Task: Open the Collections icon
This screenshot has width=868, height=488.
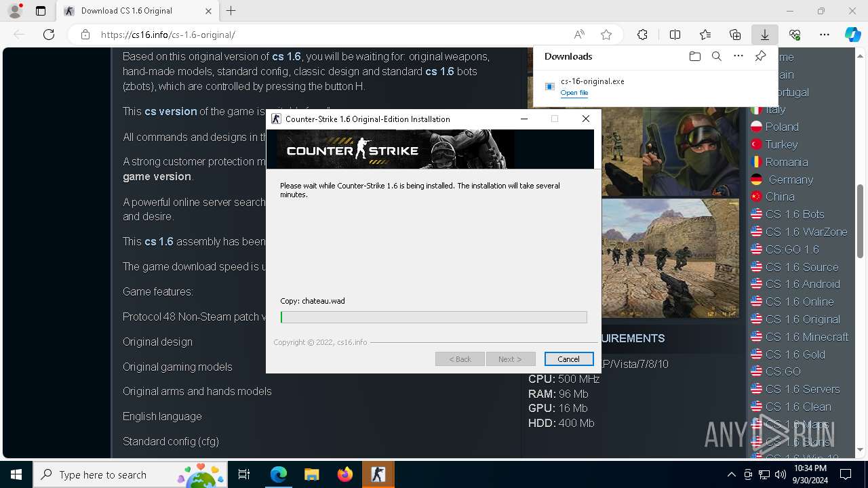Action: pyautogui.click(x=735, y=35)
